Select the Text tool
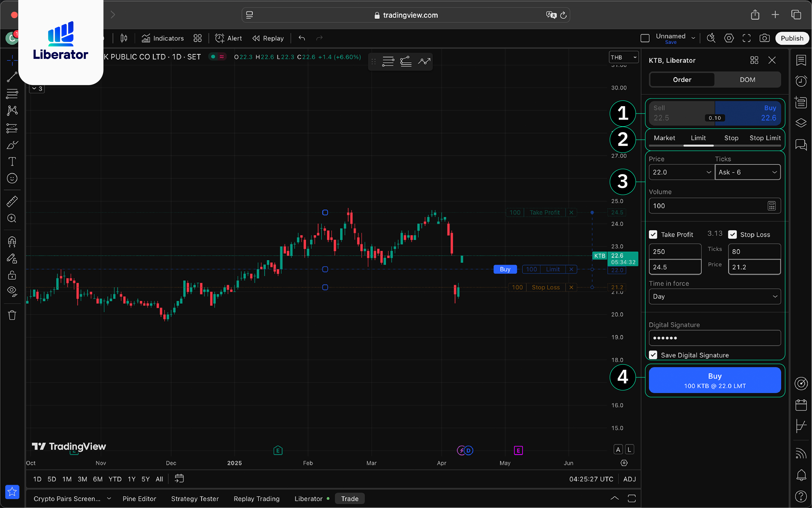This screenshot has height=508, width=812. [x=12, y=162]
